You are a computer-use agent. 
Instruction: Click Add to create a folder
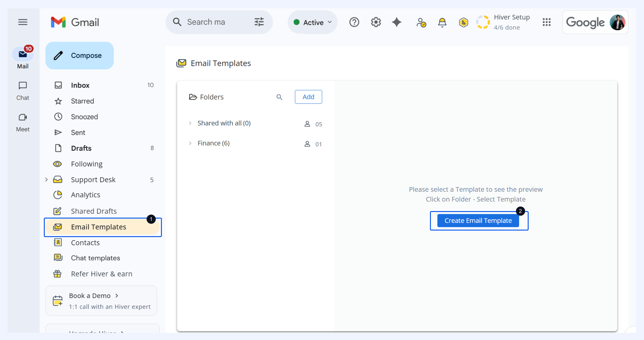pos(308,97)
